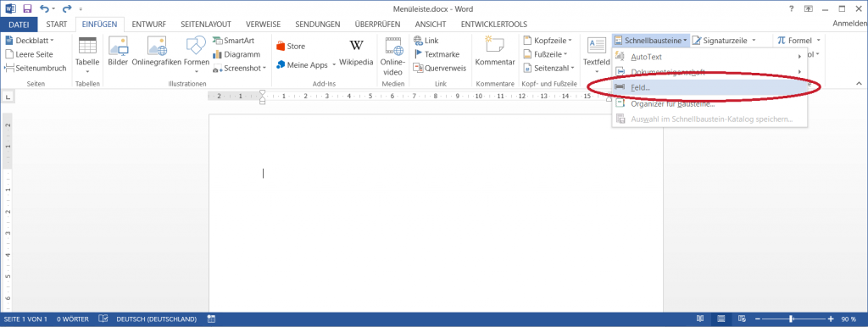Open the DATEI backstage tab
This screenshot has width=868, height=327.
[19, 25]
